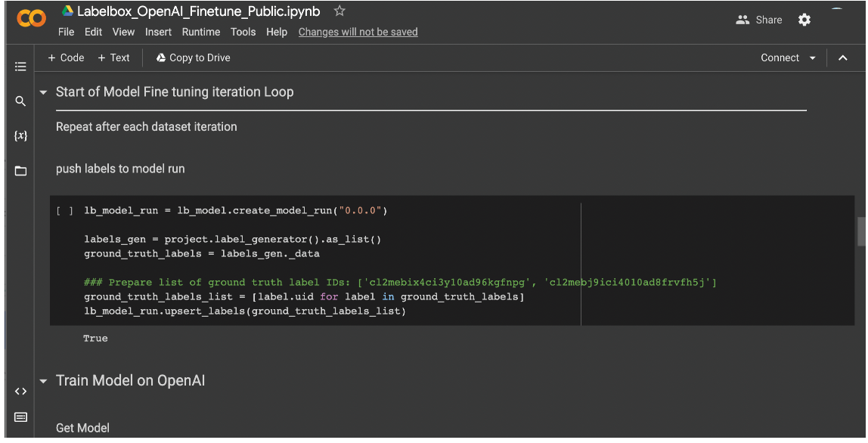Collapse Start of Model Fine tuning section
Image resolution: width=868 pixels, height=443 pixels.
[x=43, y=92]
